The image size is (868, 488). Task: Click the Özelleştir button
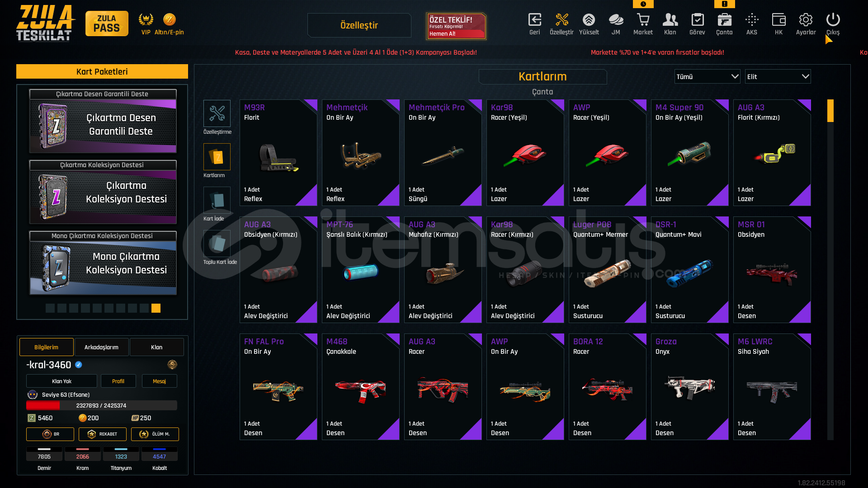tap(359, 25)
